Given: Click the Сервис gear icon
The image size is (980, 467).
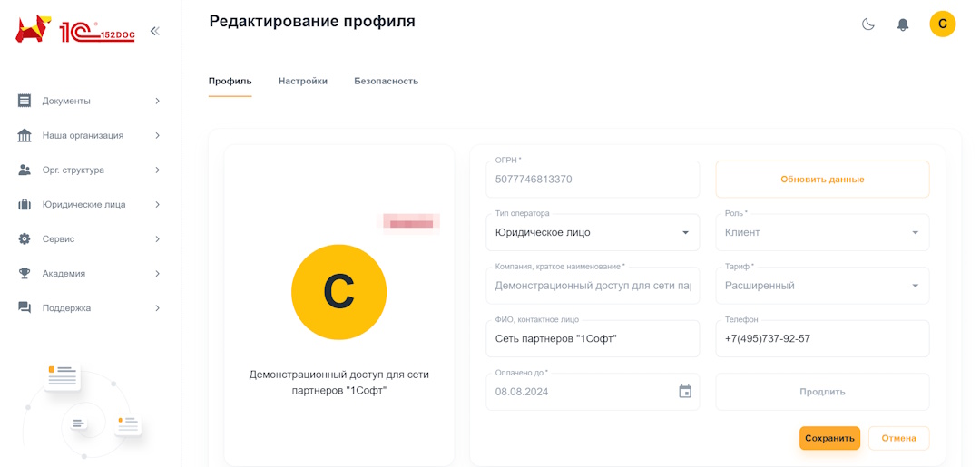Looking at the screenshot, I should (x=24, y=238).
